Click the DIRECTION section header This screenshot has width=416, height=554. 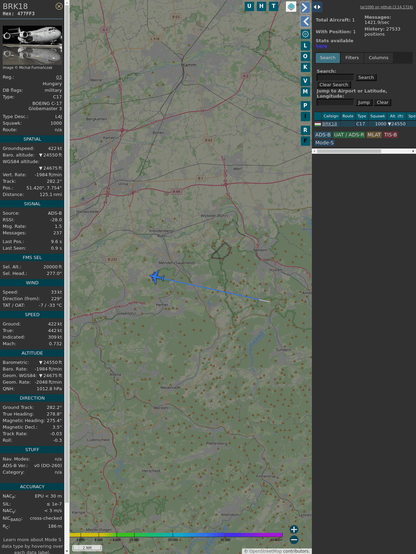click(32, 398)
